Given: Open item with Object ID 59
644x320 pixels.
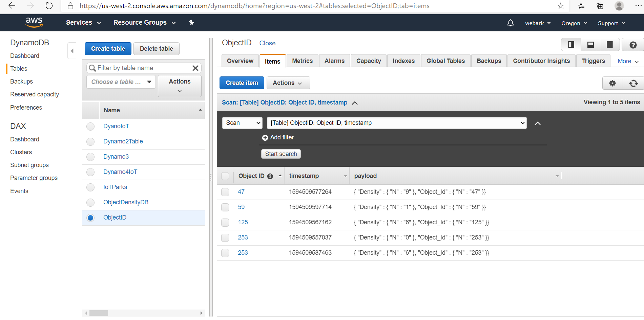Looking at the screenshot, I should click(x=241, y=207).
